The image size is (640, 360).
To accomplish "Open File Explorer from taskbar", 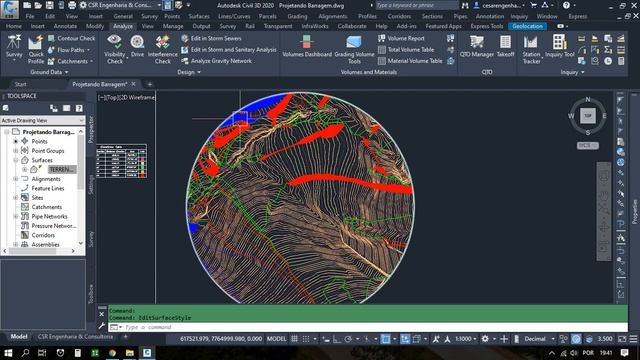I will tap(130, 353).
